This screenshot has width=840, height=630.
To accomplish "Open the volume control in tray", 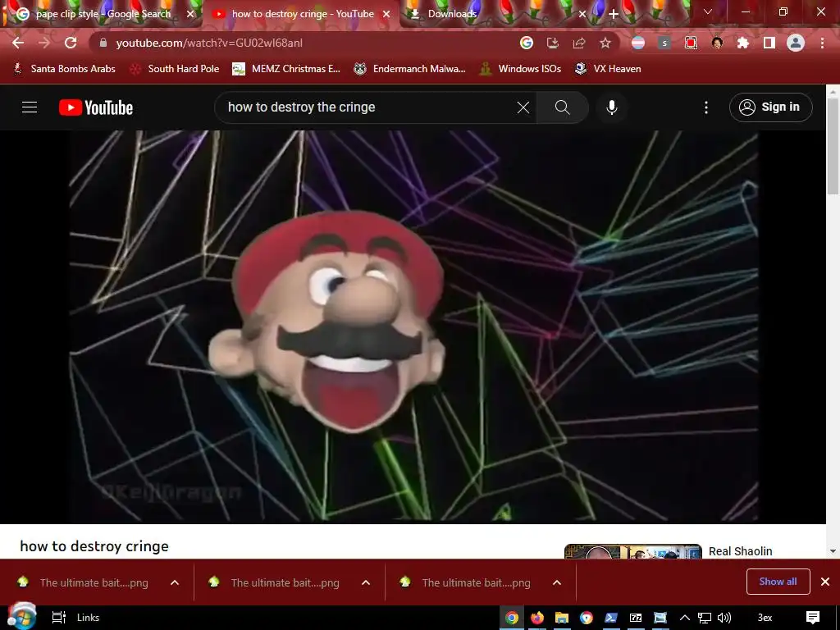I will (x=724, y=618).
